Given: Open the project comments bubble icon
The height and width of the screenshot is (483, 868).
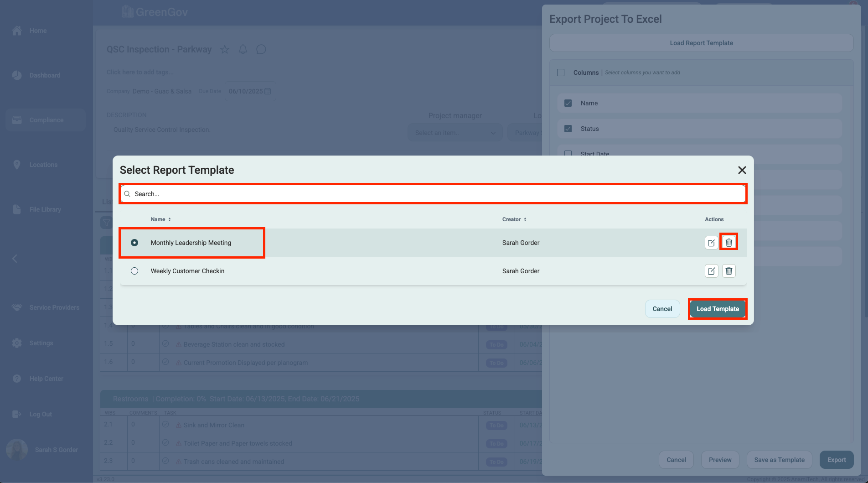Looking at the screenshot, I should (261, 49).
